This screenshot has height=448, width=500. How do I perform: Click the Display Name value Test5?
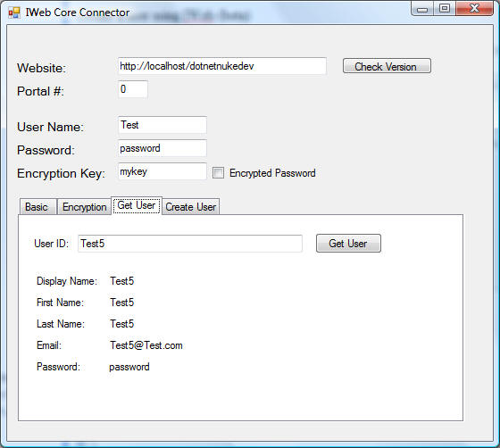122,281
